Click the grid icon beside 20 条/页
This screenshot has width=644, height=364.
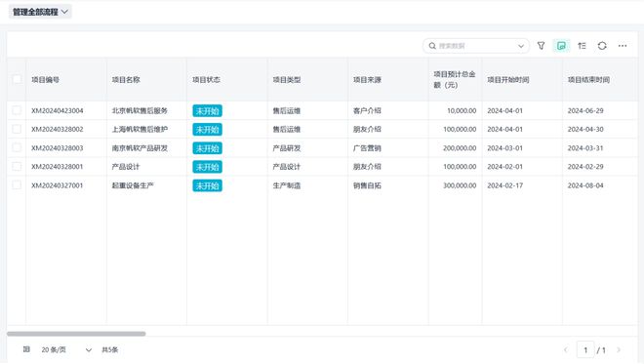click(x=26, y=349)
